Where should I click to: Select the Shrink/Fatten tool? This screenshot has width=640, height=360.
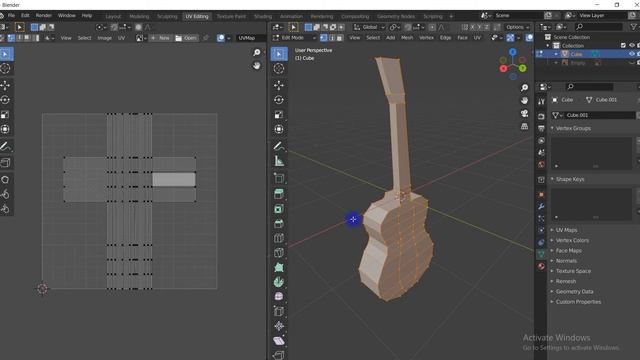click(x=279, y=326)
